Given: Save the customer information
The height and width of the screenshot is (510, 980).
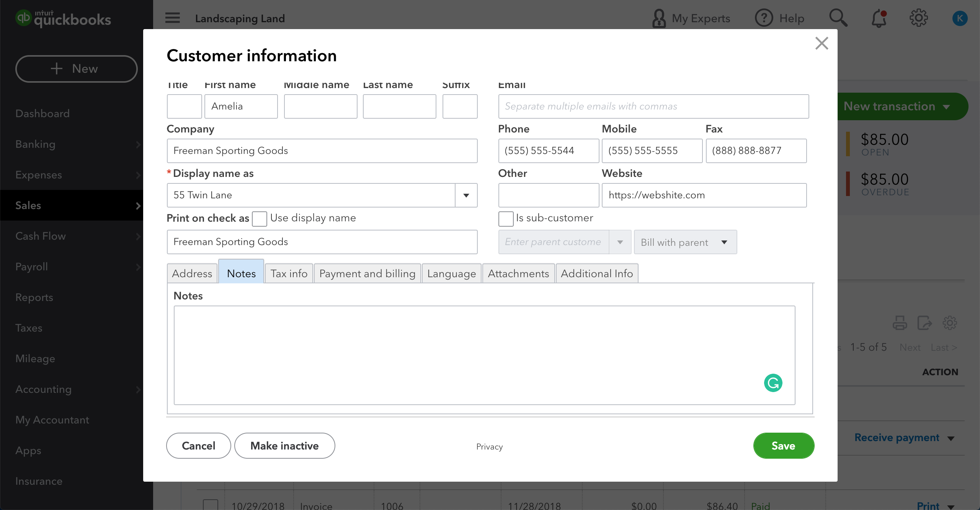Looking at the screenshot, I should (784, 446).
